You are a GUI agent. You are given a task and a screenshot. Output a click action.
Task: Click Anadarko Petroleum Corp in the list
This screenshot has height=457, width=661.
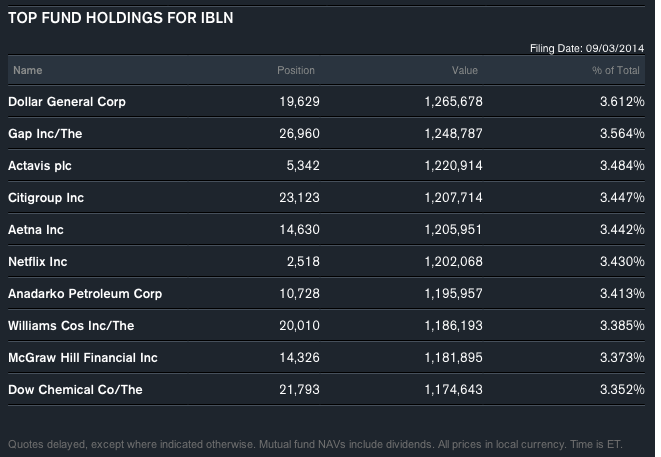click(84, 294)
